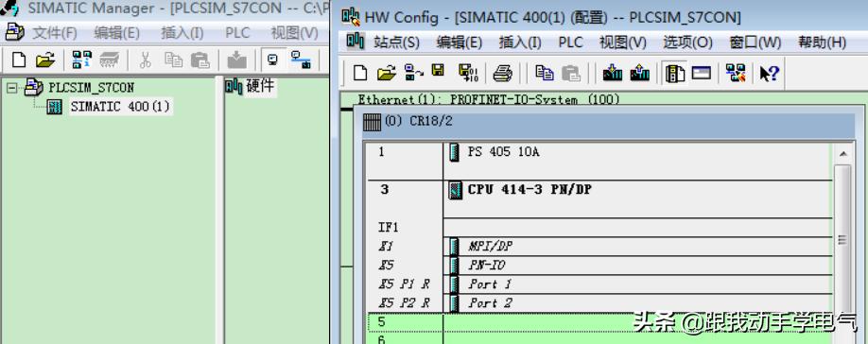Click Accessible Nodes icon in SIMATIC Manager
The image size is (868, 344).
pos(82,60)
